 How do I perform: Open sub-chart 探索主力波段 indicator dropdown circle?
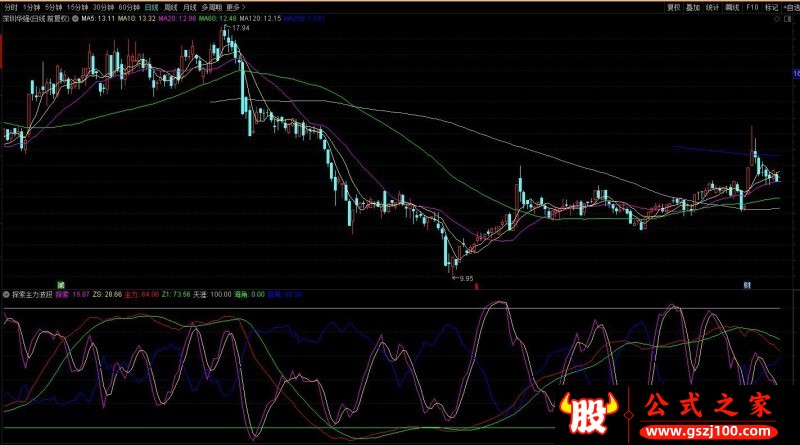pyautogui.click(x=6, y=294)
